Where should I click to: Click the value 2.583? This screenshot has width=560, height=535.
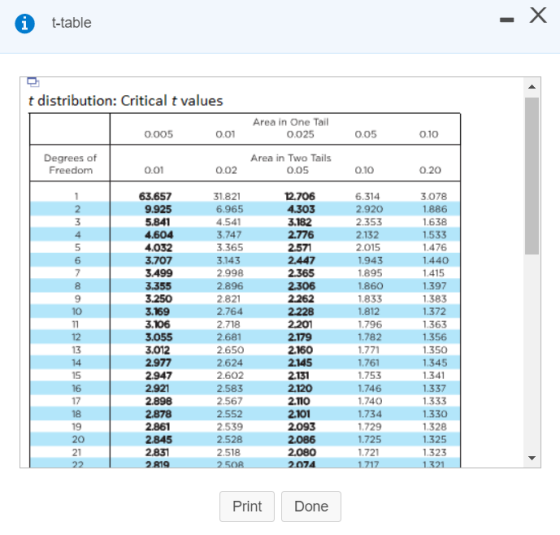230,389
